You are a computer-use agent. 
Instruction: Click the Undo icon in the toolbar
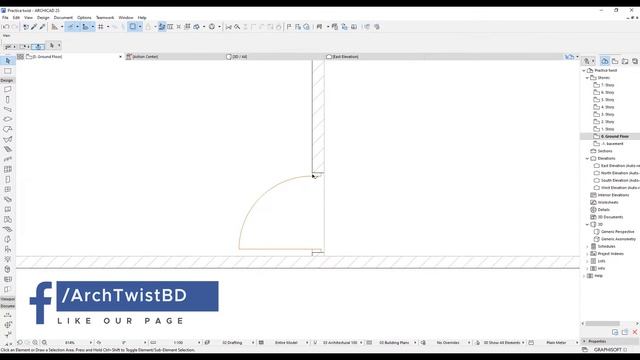click(x=6, y=27)
